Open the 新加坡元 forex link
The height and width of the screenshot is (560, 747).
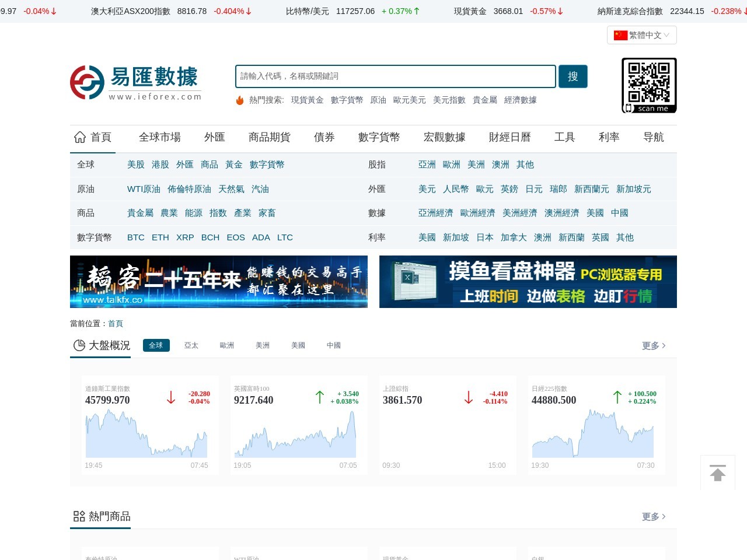point(634,189)
